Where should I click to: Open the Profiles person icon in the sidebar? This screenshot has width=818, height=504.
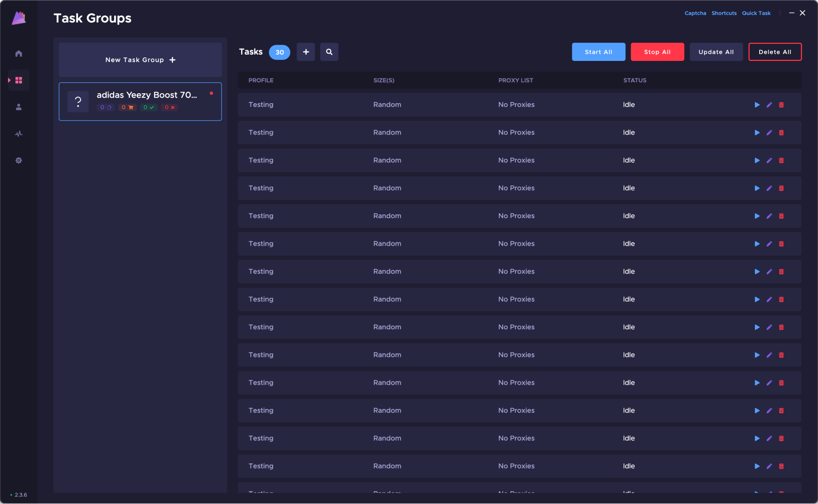pyautogui.click(x=18, y=107)
